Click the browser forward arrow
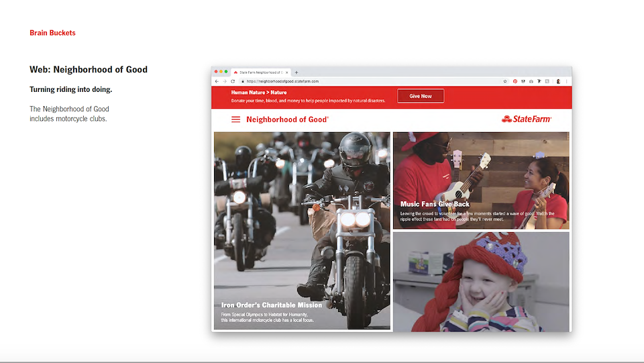The image size is (644, 363). (x=225, y=81)
